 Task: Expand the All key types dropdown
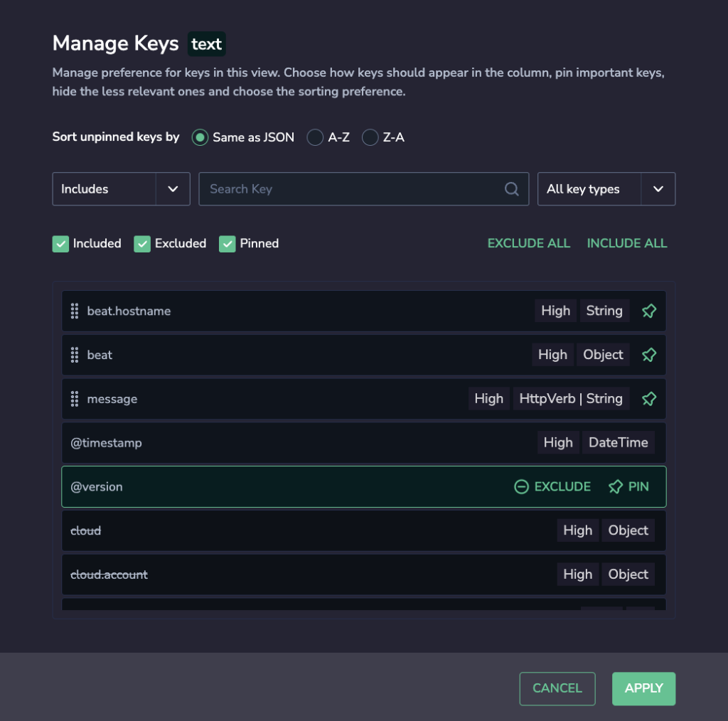[606, 189]
